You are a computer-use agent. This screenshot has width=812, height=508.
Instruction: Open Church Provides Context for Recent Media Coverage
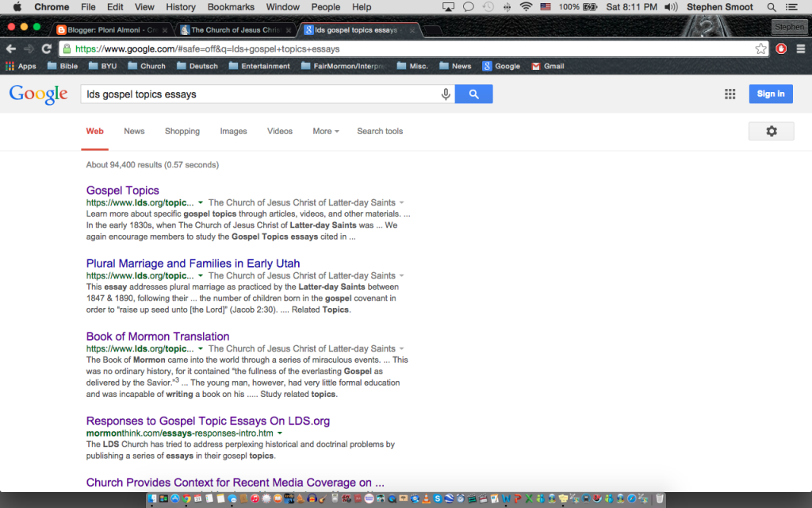[x=235, y=483]
